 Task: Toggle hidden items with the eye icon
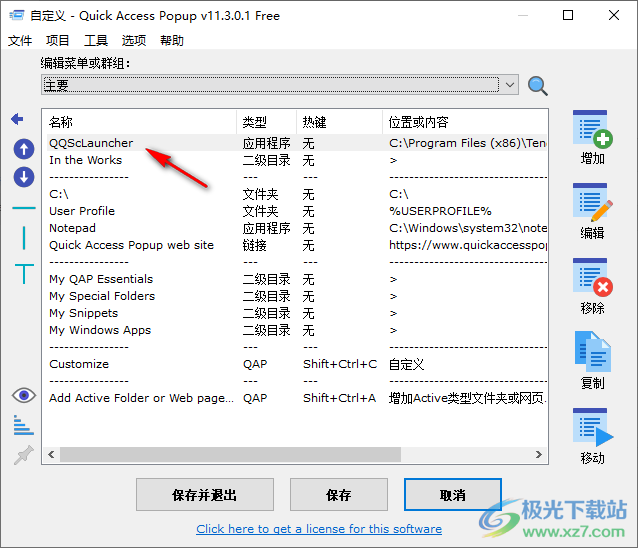(24, 395)
